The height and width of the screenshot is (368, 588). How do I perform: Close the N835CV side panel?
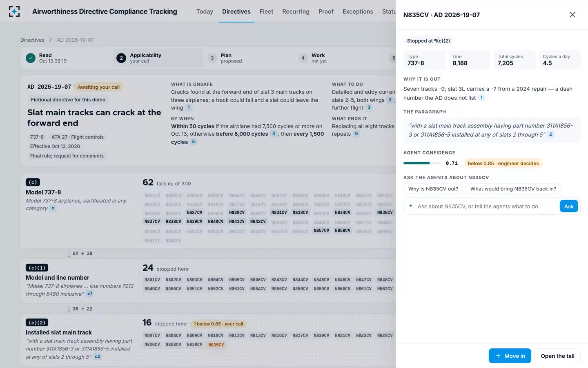coord(572,15)
